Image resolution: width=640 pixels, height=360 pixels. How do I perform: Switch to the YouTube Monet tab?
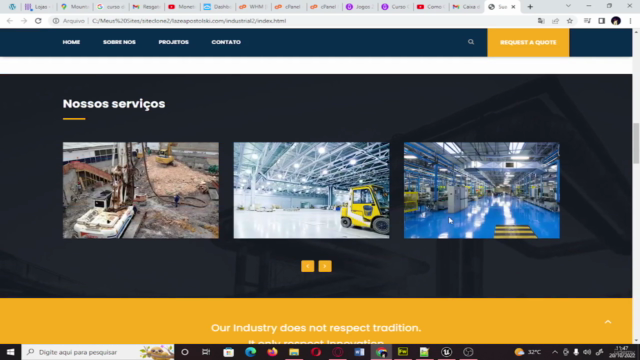182,7
